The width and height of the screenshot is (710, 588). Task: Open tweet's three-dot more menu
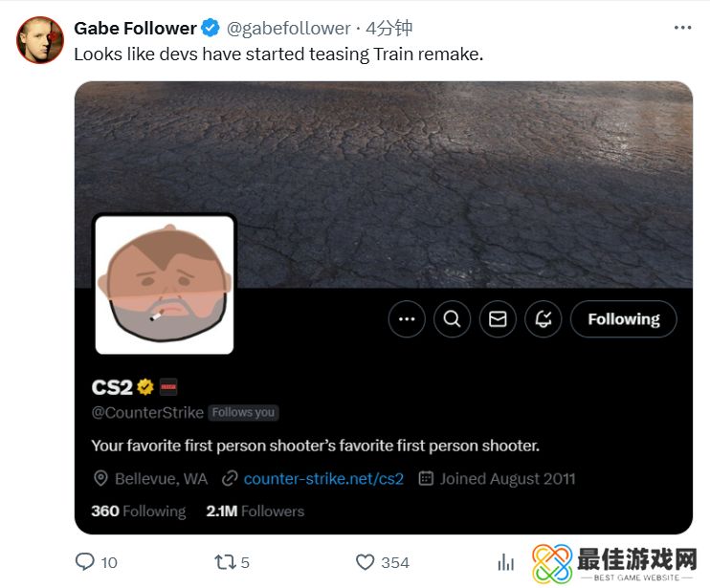[682, 28]
